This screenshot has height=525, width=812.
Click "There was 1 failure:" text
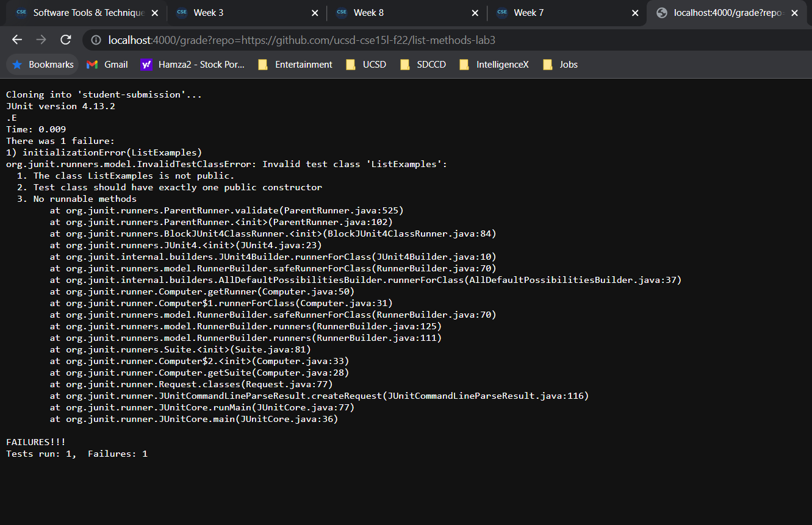point(60,141)
